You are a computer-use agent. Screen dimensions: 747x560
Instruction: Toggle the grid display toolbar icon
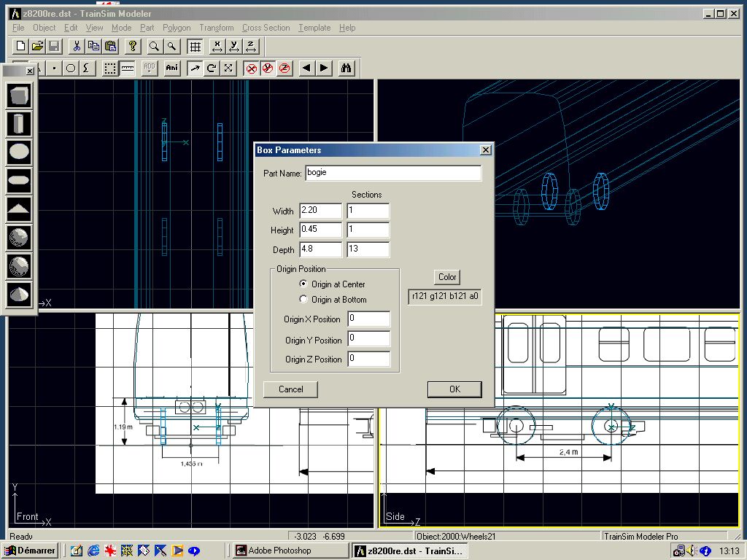[195, 47]
